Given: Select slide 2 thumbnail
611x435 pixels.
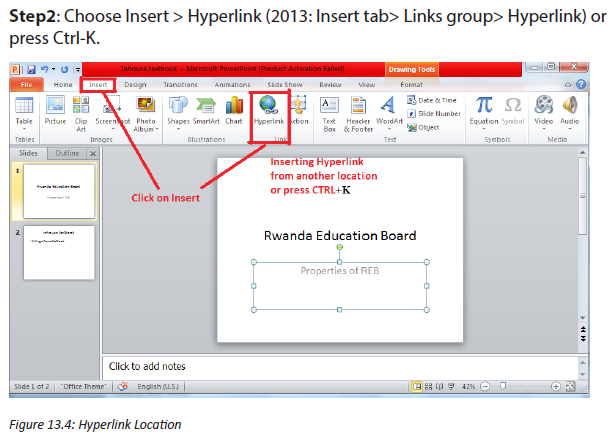Looking at the screenshot, I should 59,252.
